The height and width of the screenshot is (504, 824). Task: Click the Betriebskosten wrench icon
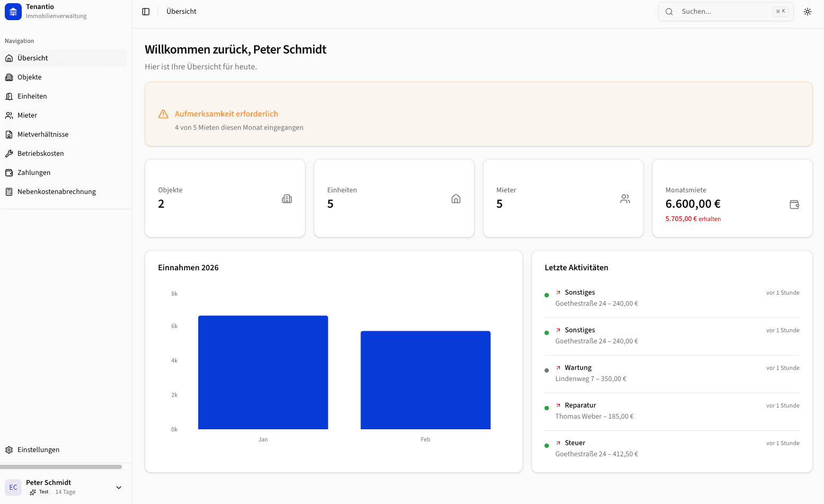[x=9, y=153]
